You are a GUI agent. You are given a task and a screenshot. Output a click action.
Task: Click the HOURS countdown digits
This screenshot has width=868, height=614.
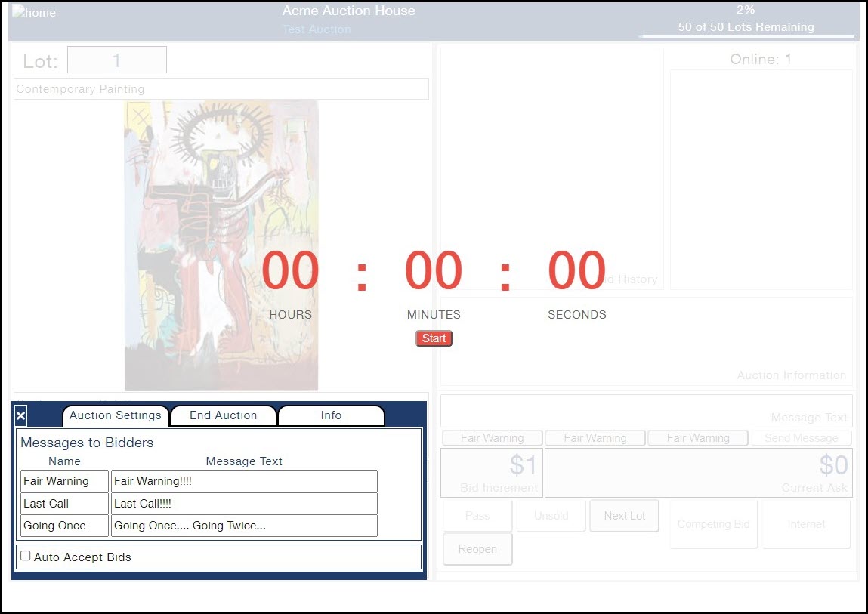tap(290, 270)
